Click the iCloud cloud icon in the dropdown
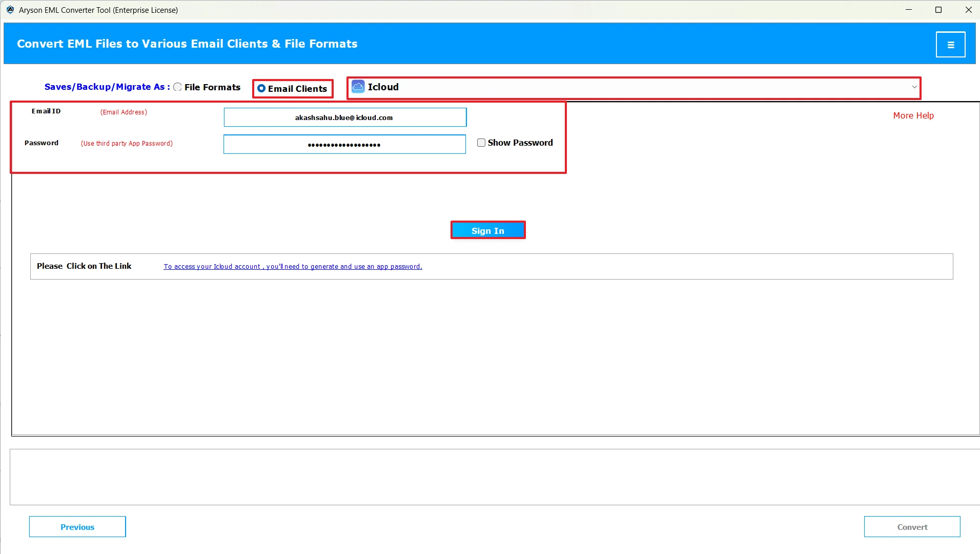 pyautogui.click(x=358, y=87)
